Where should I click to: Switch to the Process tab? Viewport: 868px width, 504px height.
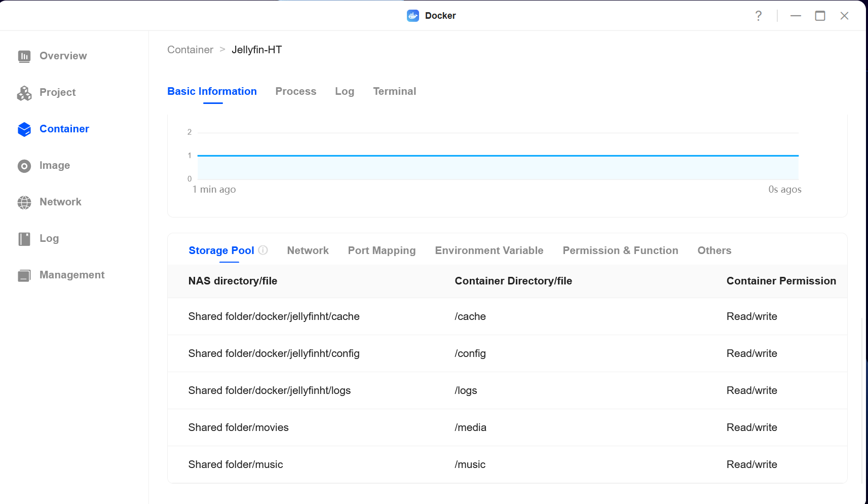pyautogui.click(x=295, y=91)
